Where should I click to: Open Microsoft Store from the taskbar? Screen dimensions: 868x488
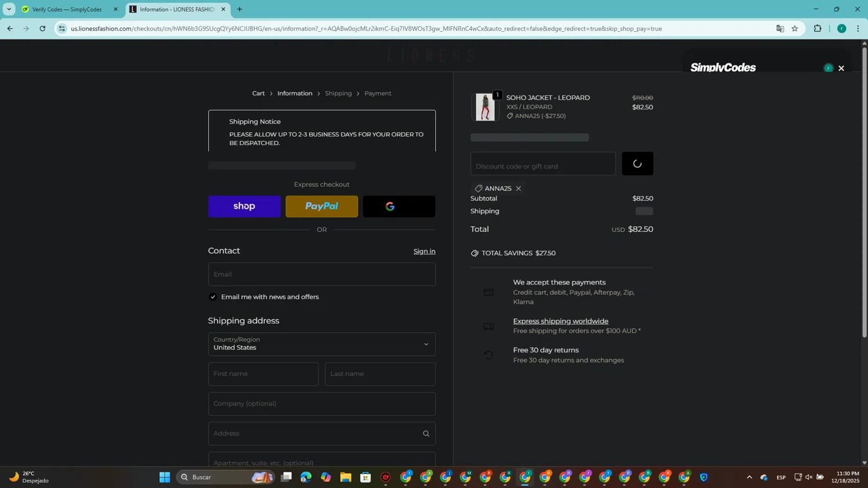[x=366, y=477]
